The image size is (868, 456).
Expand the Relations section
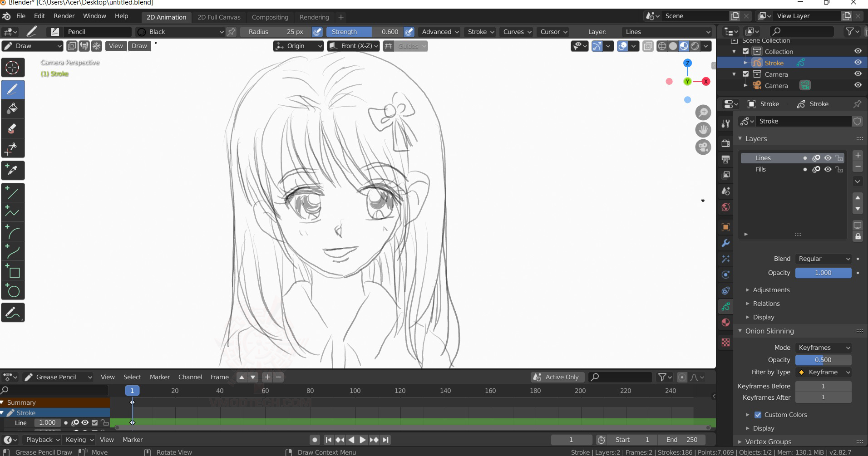(x=766, y=304)
